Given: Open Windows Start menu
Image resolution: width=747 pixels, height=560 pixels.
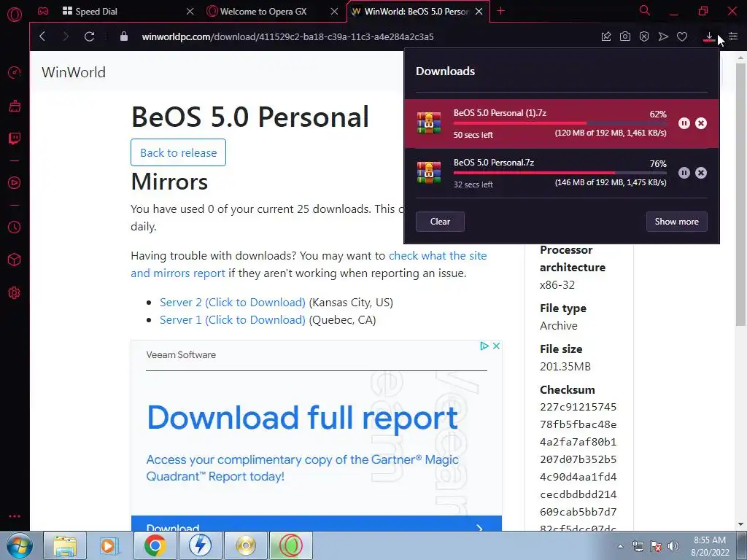Looking at the screenshot, I should click(19, 545).
